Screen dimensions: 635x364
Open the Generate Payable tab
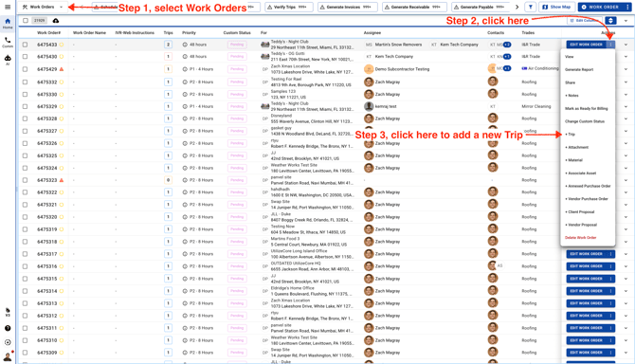[481, 7]
